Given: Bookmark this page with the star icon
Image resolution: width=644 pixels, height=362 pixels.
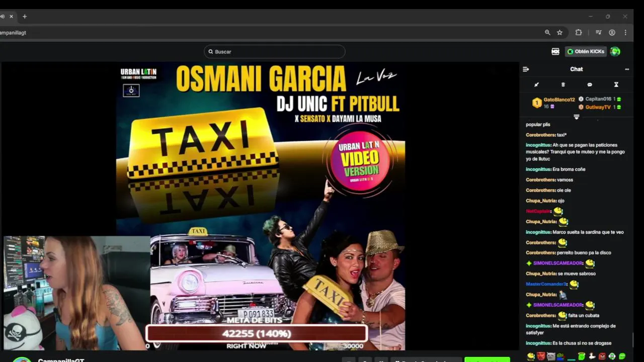Looking at the screenshot, I should [x=559, y=33].
